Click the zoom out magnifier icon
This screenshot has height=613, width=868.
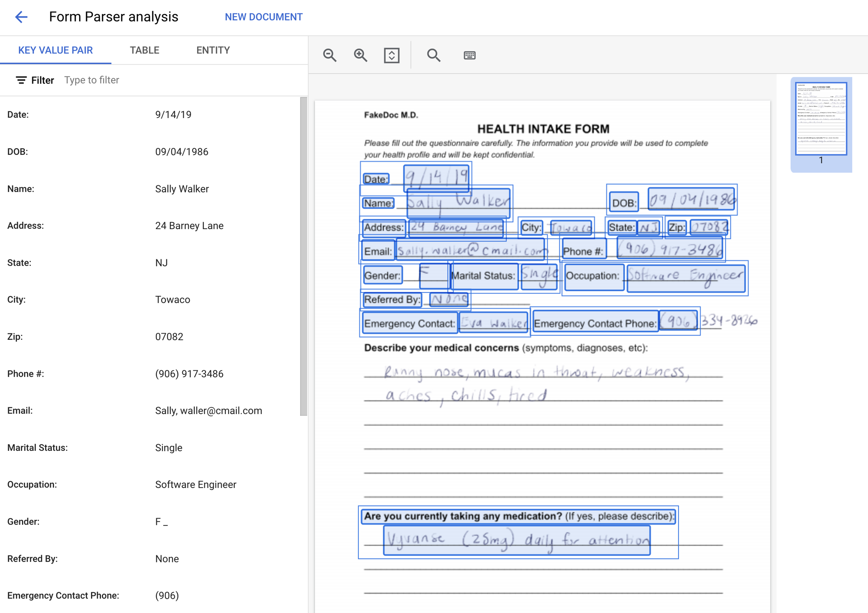point(329,55)
